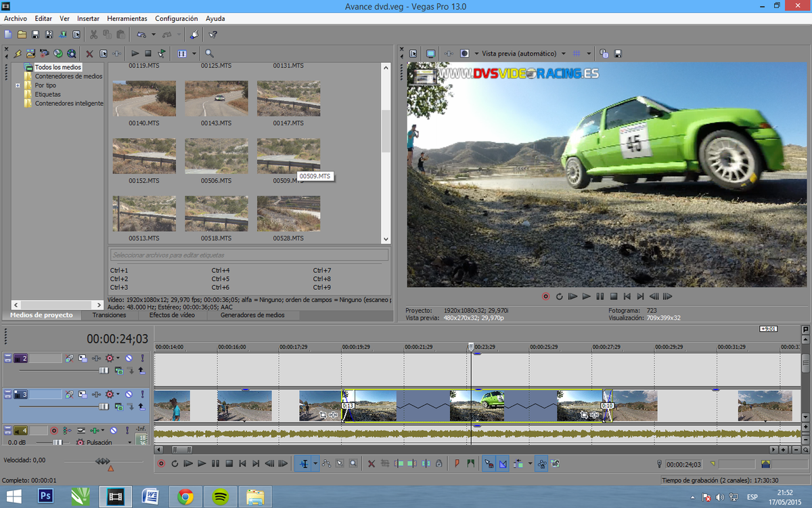Image resolution: width=812 pixels, height=508 pixels.
Task: Expand the Por tipo tree node
Action: [18, 85]
